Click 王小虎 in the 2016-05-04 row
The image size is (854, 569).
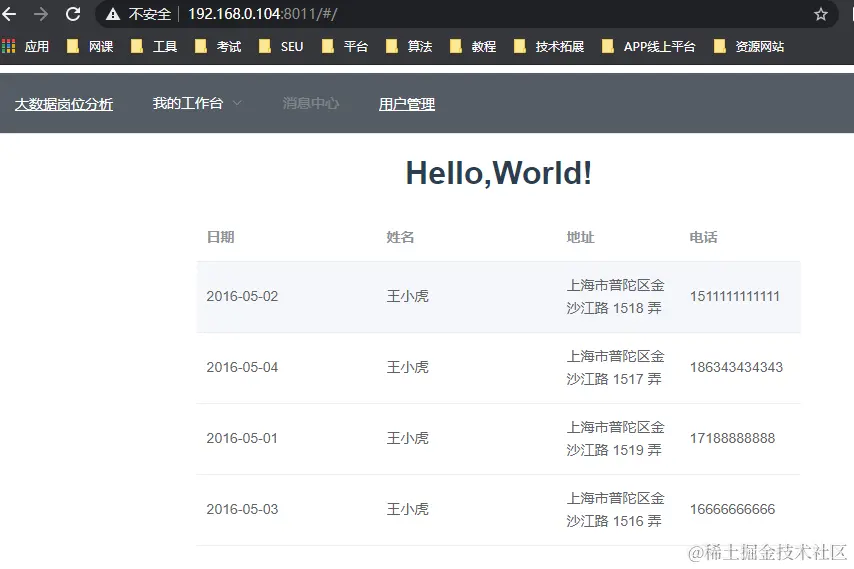[408, 368]
